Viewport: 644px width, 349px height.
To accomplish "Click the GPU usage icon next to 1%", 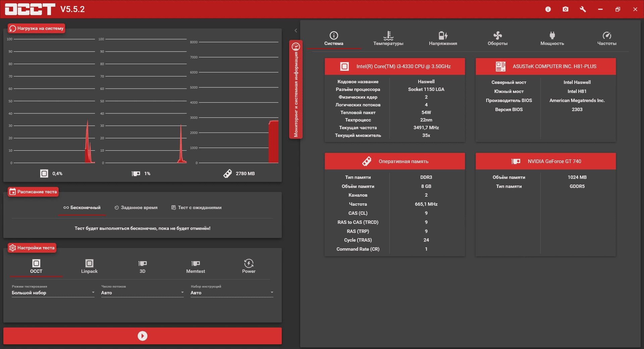I will (x=136, y=173).
